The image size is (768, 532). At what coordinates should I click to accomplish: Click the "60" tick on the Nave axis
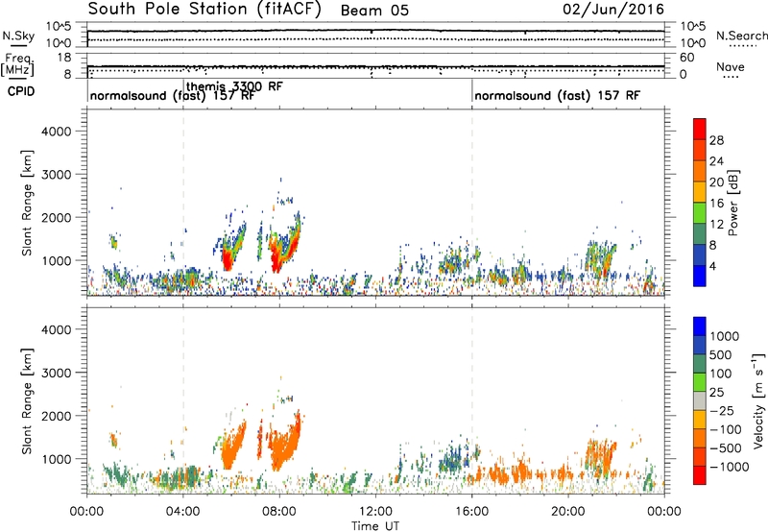pos(686,58)
